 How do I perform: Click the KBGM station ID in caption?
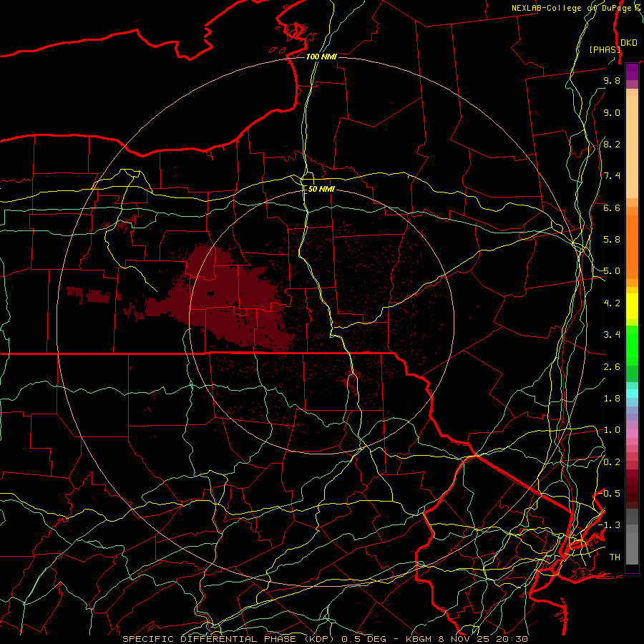pos(418,639)
